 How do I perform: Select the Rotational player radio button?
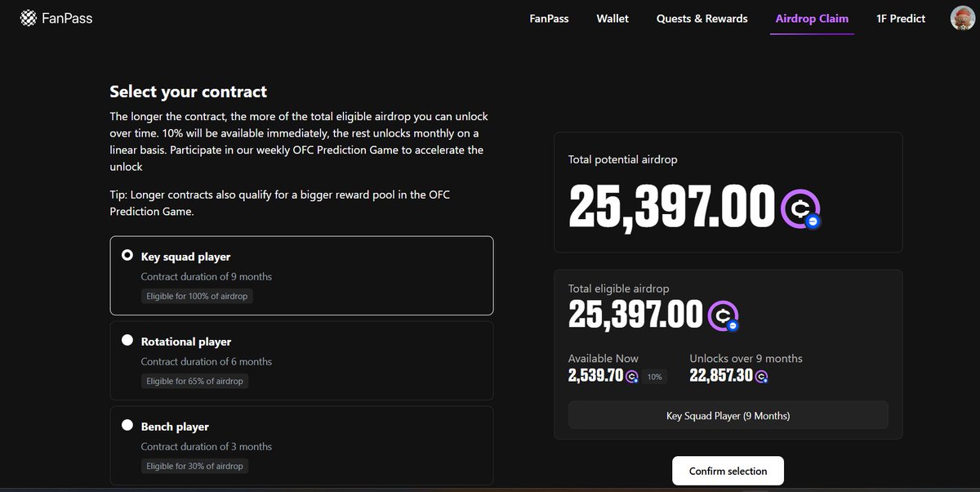[127, 340]
